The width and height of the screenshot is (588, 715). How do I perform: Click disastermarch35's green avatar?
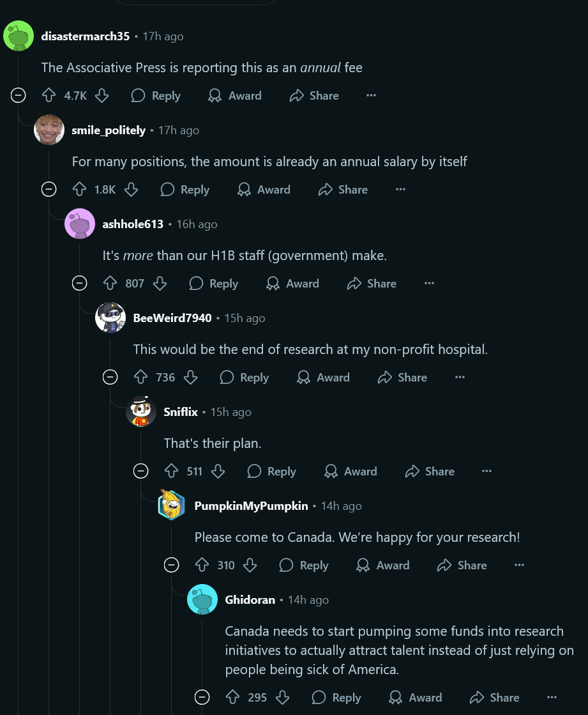click(19, 36)
